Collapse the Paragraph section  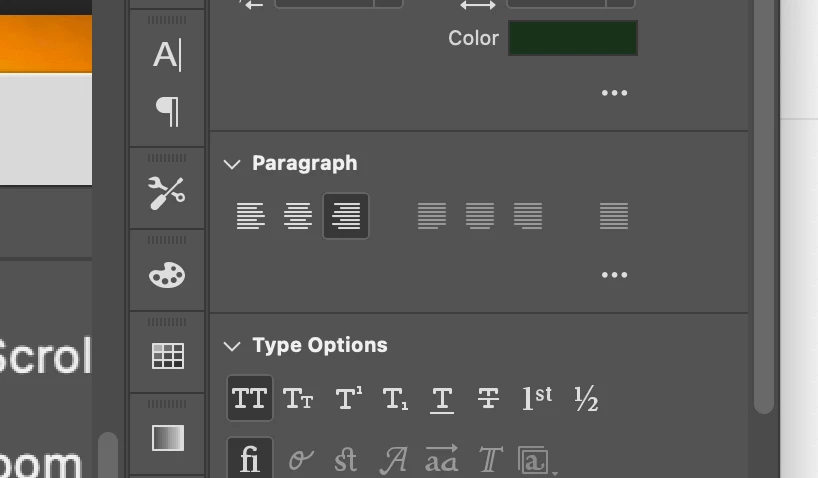click(232, 164)
